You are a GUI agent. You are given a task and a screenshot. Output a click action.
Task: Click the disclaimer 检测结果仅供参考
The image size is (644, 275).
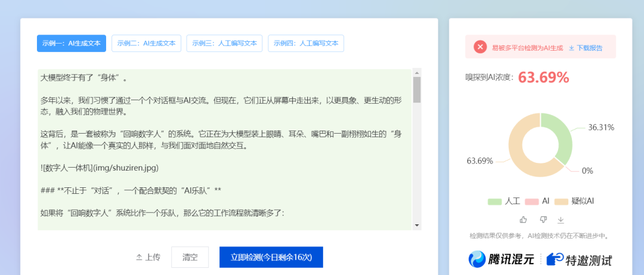pyautogui.click(x=540, y=236)
